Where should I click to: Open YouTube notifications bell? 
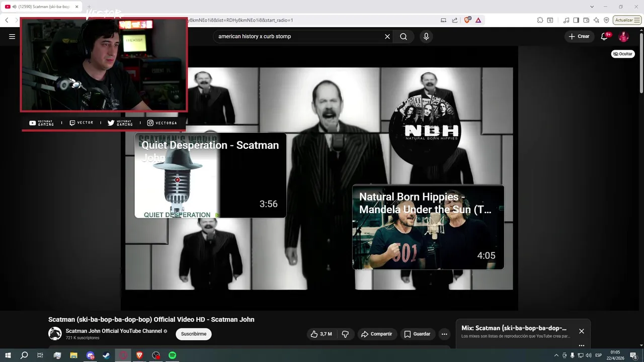pyautogui.click(x=605, y=37)
